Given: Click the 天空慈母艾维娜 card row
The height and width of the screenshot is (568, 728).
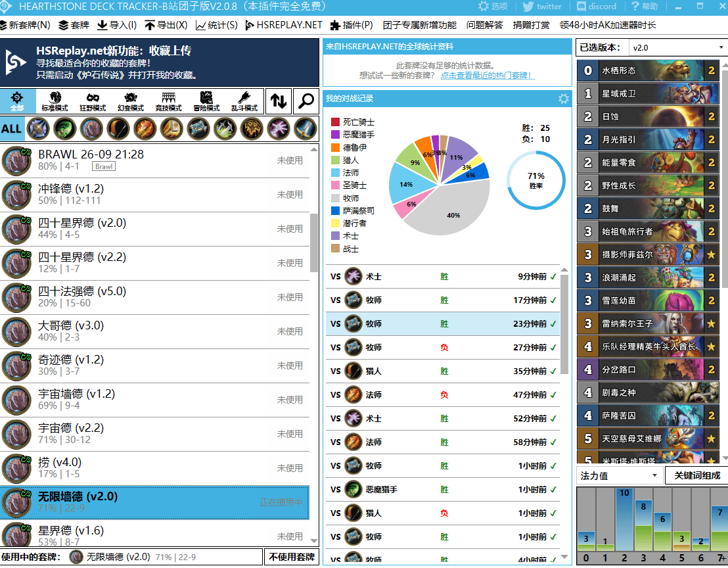Looking at the screenshot, I should click(648, 438).
